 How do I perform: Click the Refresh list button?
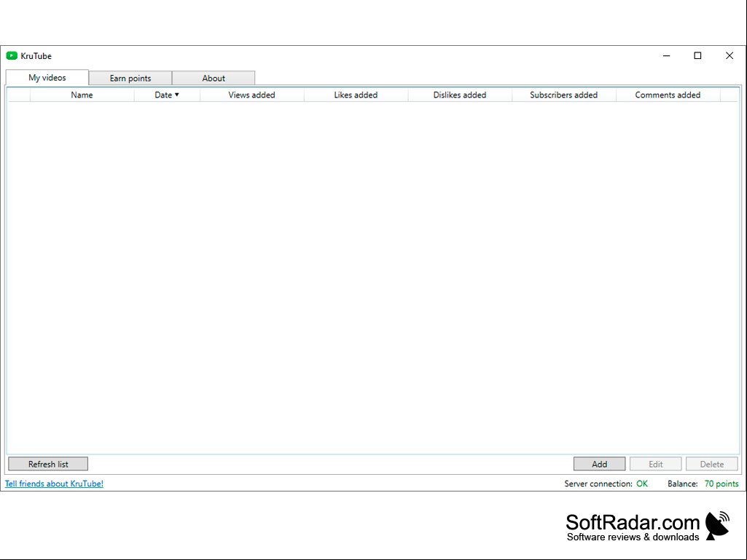pos(48,464)
